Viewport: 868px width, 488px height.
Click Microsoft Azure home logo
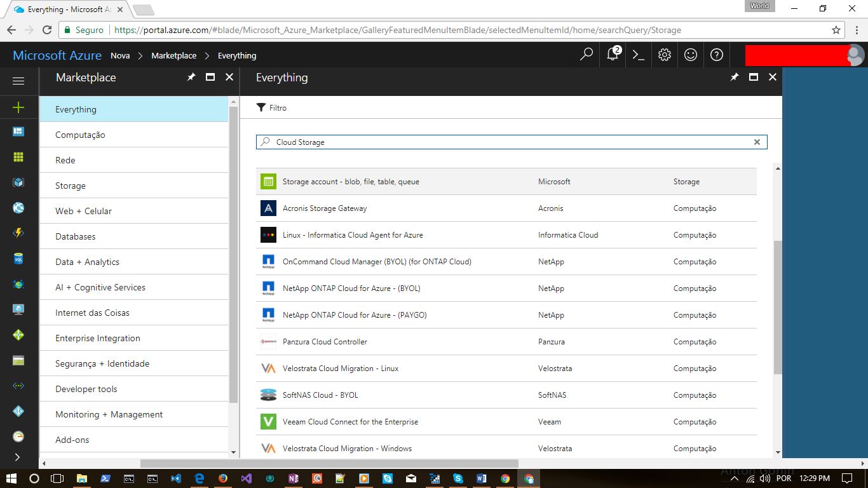(57, 55)
